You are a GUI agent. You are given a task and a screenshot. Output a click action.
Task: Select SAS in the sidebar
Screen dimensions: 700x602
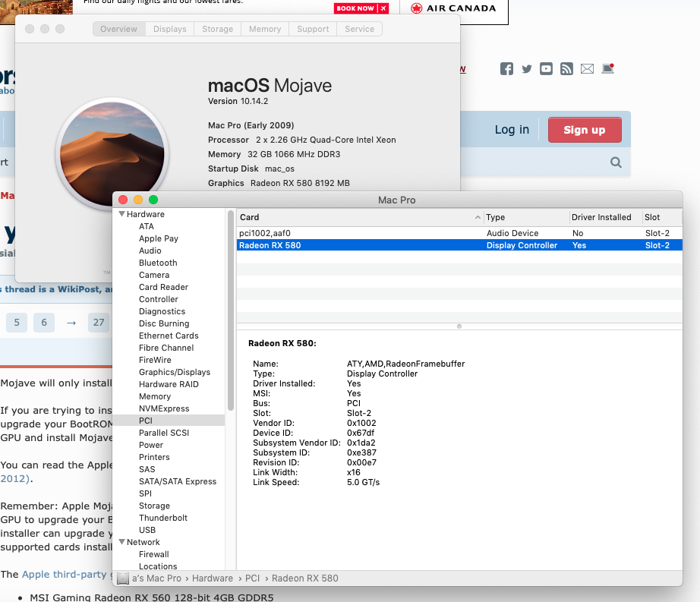pyautogui.click(x=147, y=469)
